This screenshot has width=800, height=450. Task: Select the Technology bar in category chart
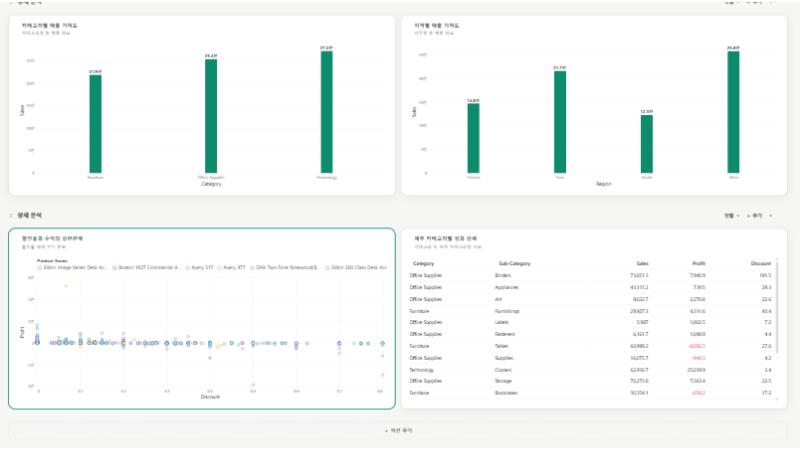click(x=327, y=112)
